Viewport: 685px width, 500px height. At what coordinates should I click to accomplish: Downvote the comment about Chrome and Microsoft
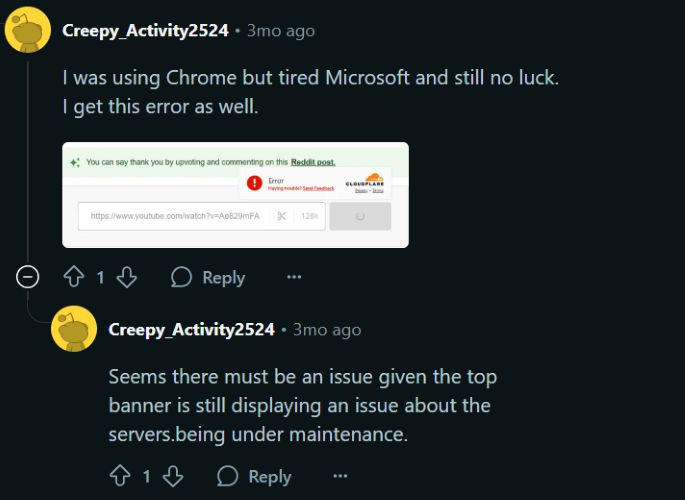pos(127,277)
